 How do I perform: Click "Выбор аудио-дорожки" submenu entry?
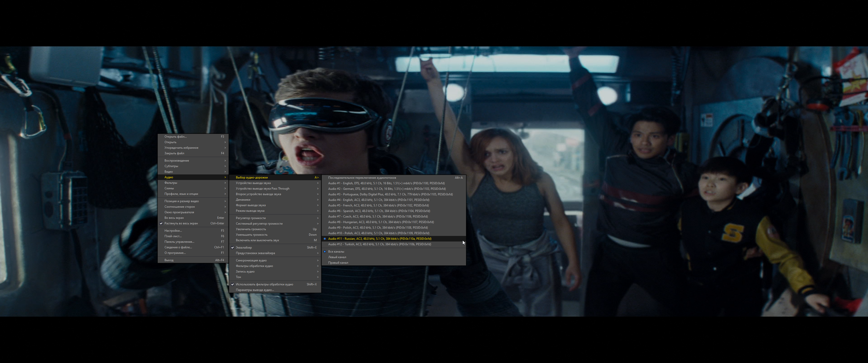coord(275,177)
